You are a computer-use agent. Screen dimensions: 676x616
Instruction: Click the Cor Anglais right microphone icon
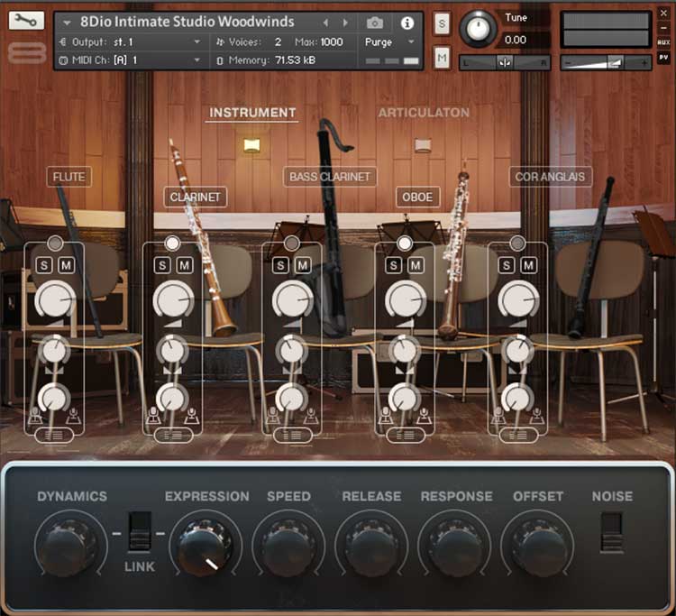(x=537, y=417)
